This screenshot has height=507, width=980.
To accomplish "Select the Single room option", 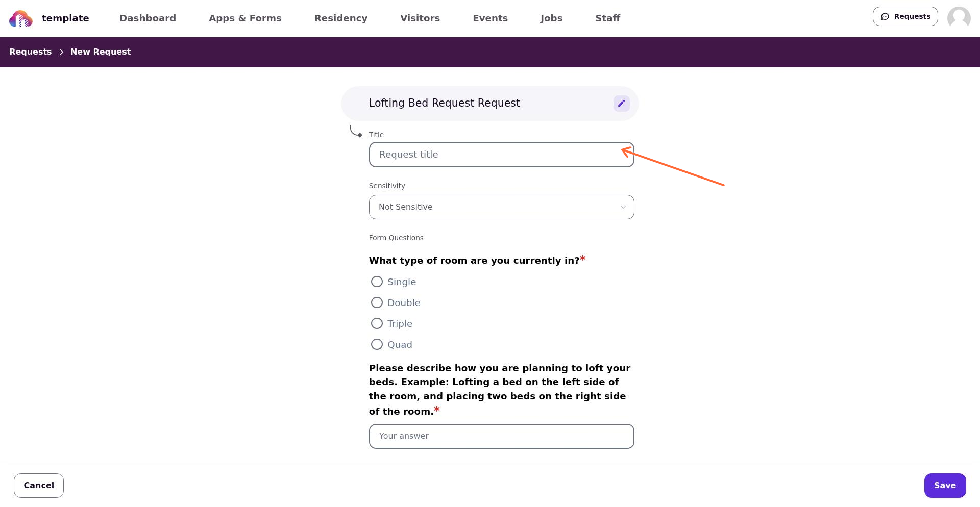I will [377, 282].
